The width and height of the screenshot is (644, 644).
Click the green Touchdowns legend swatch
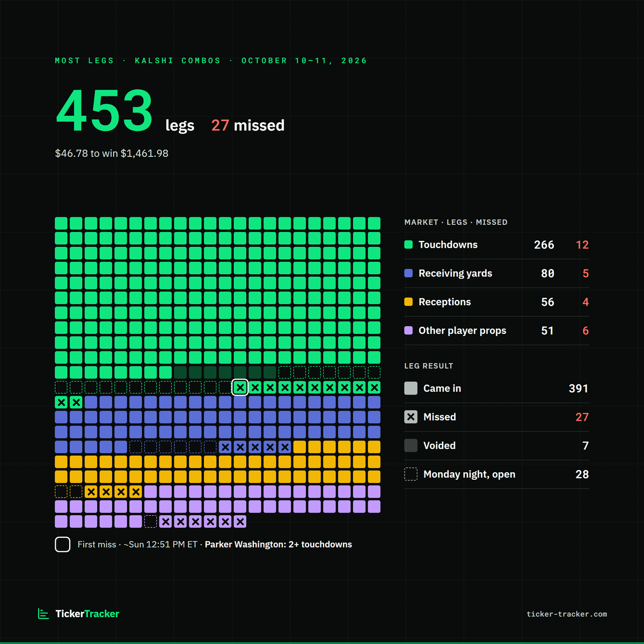point(408,245)
